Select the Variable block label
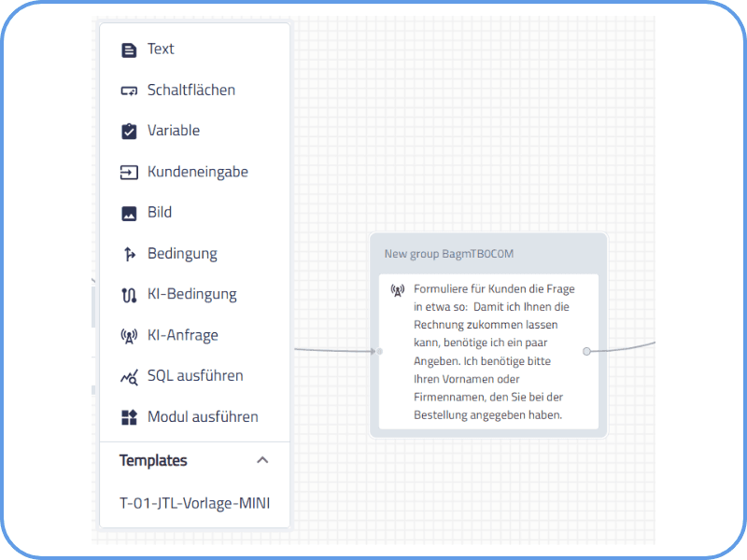This screenshot has width=747, height=560. click(174, 131)
